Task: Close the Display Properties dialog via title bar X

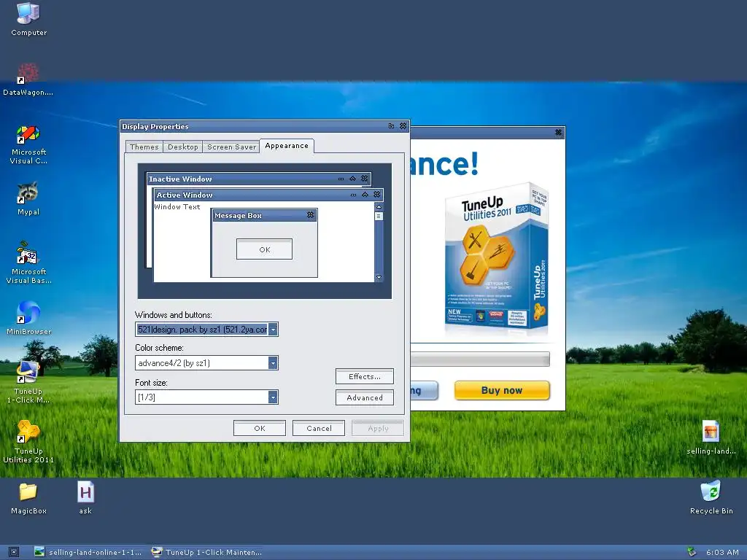Action: click(403, 126)
